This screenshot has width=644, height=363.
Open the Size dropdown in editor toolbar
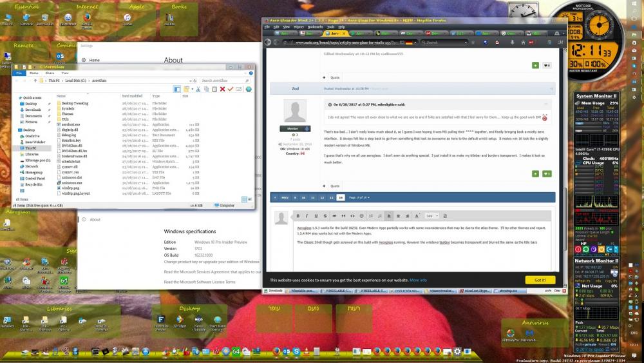(x=432, y=216)
